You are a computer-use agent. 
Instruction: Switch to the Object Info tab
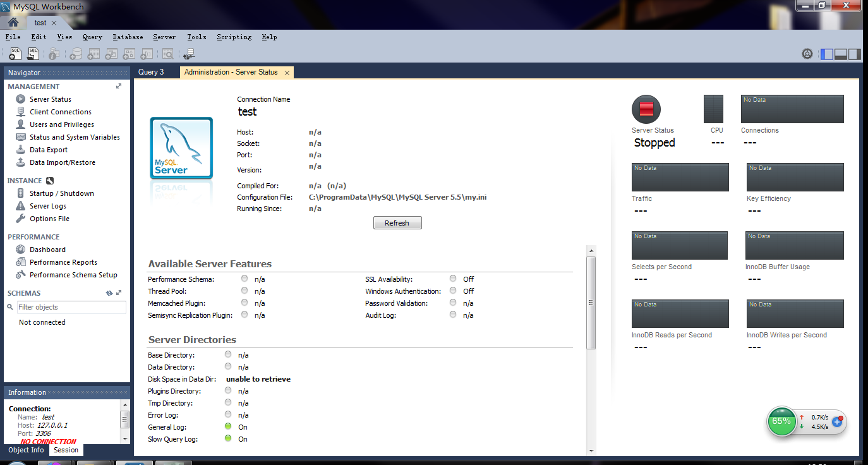coord(27,450)
